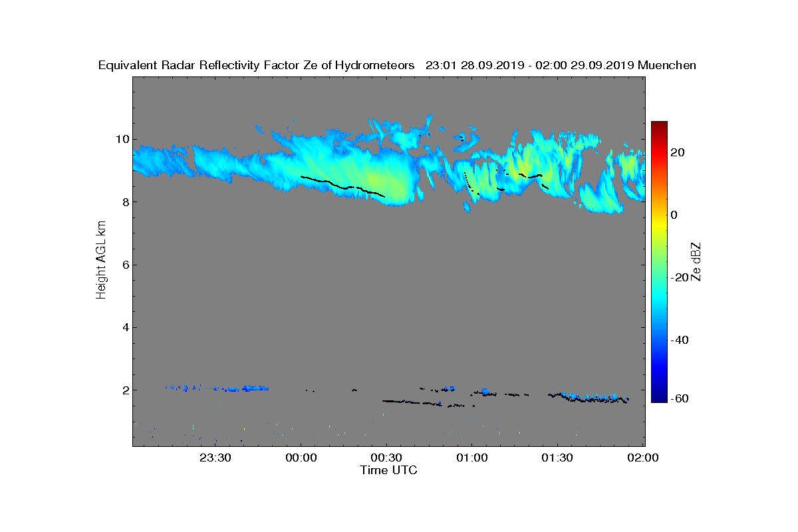Click the dark blue bottom of the colorbar
Viewport: 798px width, 532px height.
659,398
